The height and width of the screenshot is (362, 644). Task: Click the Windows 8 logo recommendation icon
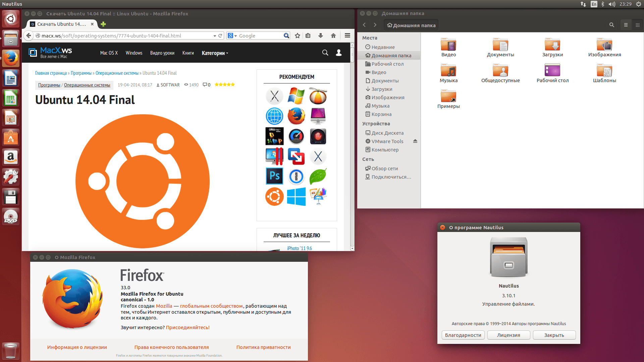click(x=296, y=196)
